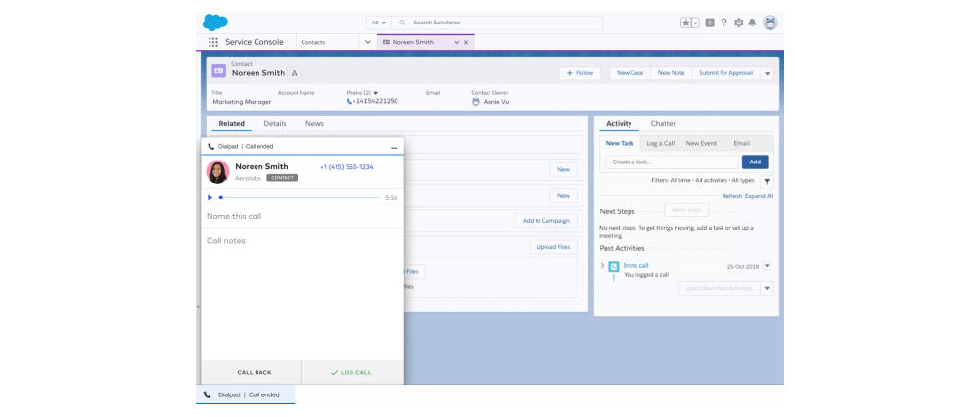
Task: Open dropdown next to Load More Past Activities
Action: click(767, 288)
